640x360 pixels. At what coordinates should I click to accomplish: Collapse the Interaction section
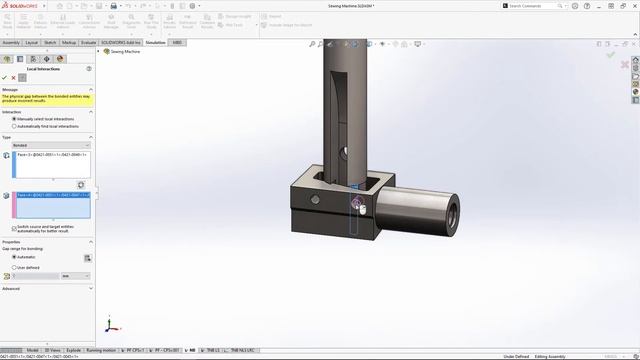(x=91, y=112)
